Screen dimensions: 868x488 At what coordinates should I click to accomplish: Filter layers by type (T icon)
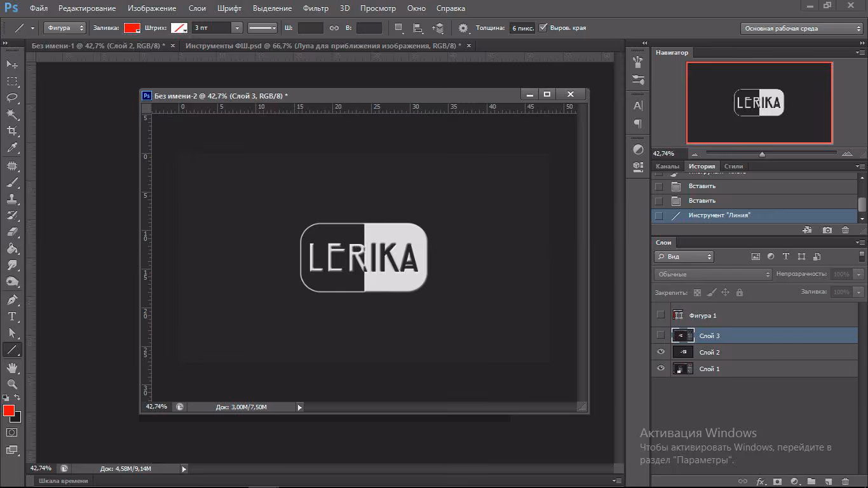coord(786,257)
